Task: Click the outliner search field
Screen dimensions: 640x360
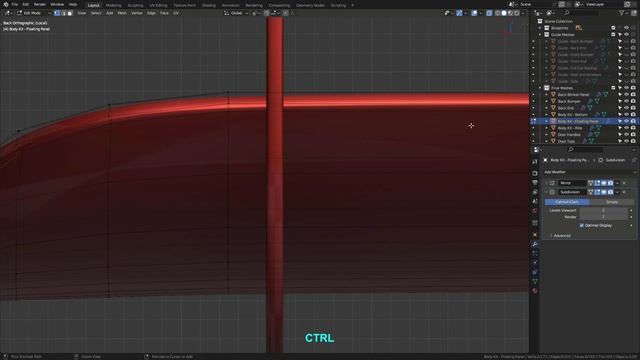Action: (x=581, y=13)
